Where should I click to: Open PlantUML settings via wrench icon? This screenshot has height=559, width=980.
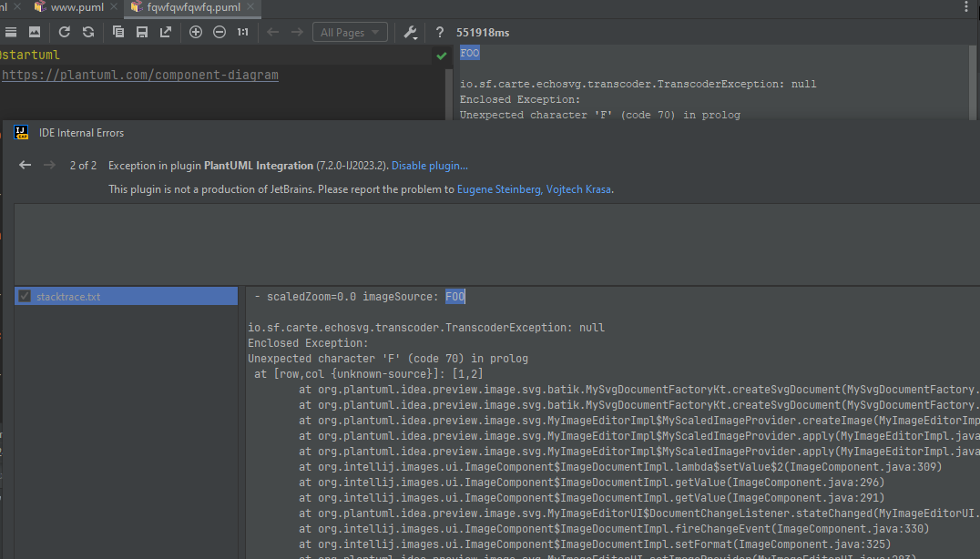410,32
